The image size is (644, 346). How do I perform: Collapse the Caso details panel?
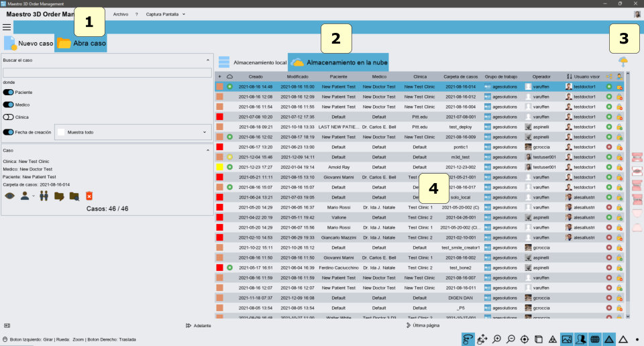(208, 150)
